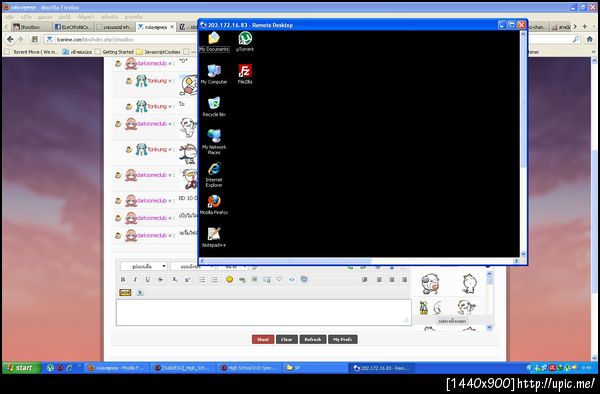Launch Mozilla Firefox desktop icon in Remote Desktop

[x=214, y=205]
